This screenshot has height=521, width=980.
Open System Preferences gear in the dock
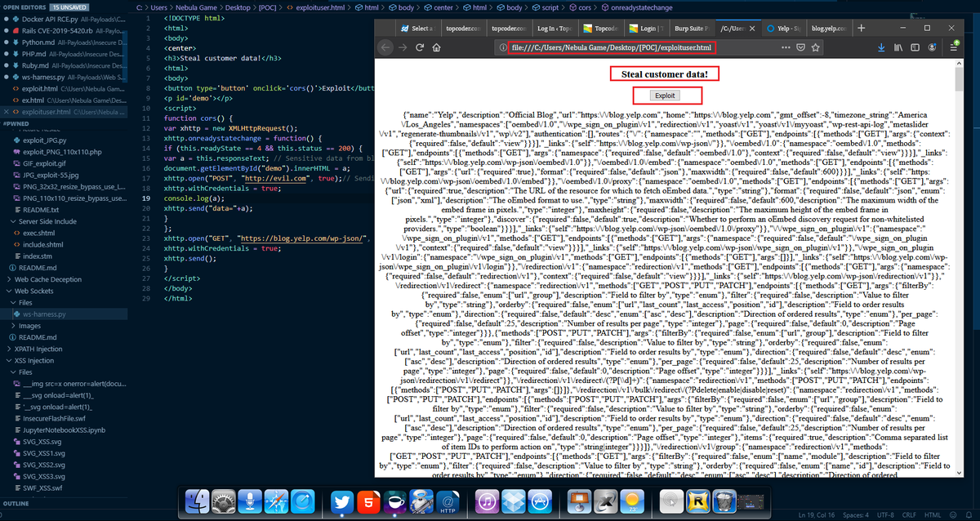pos(224,502)
